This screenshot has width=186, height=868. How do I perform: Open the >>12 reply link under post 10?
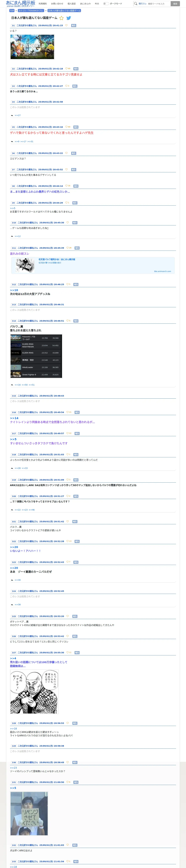(x=18, y=236)
